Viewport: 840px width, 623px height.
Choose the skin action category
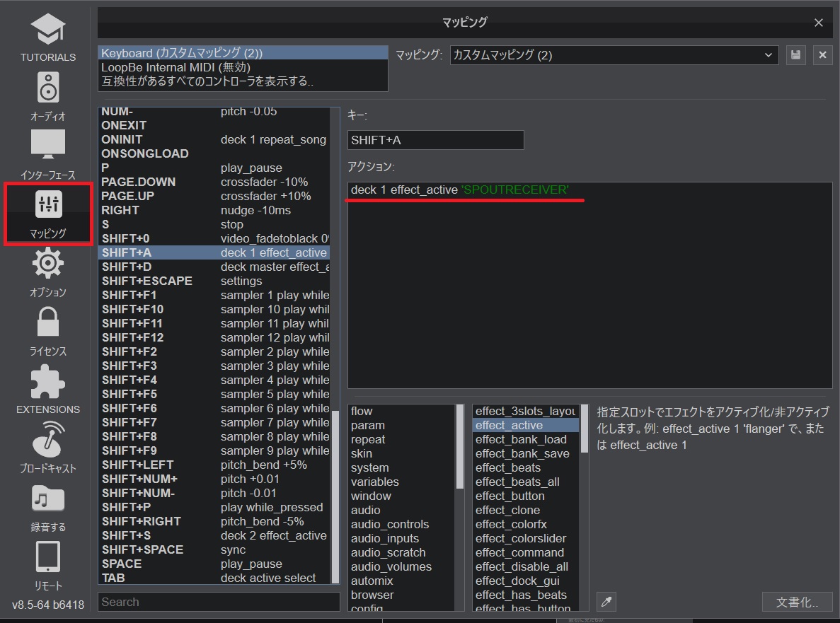click(402, 453)
